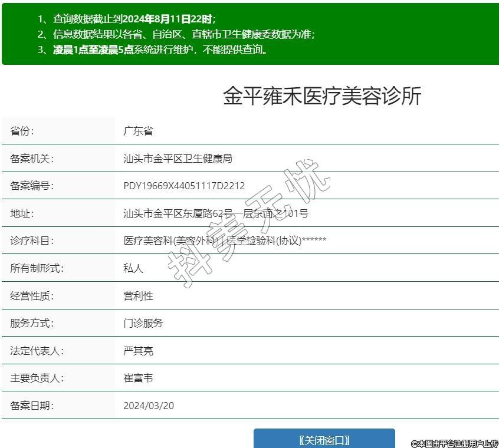The width and height of the screenshot is (499, 448).
Task: Click the 关闭窗口 button
Action: [324, 440]
